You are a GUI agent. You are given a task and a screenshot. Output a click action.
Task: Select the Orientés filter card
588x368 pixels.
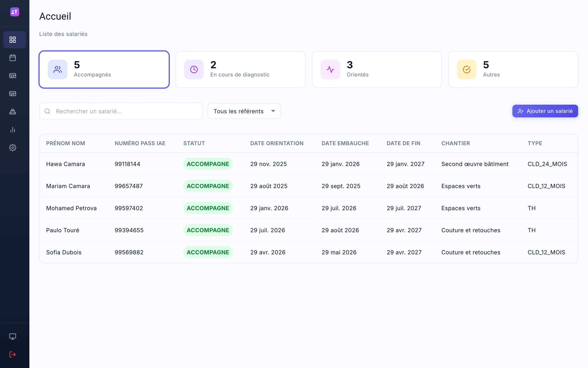377,70
